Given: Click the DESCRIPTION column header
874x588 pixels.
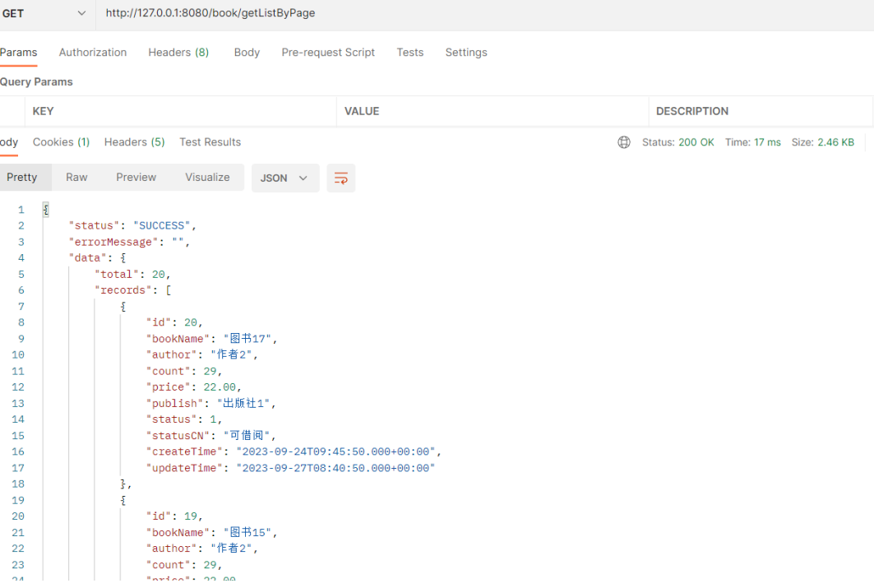Looking at the screenshot, I should point(691,111).
